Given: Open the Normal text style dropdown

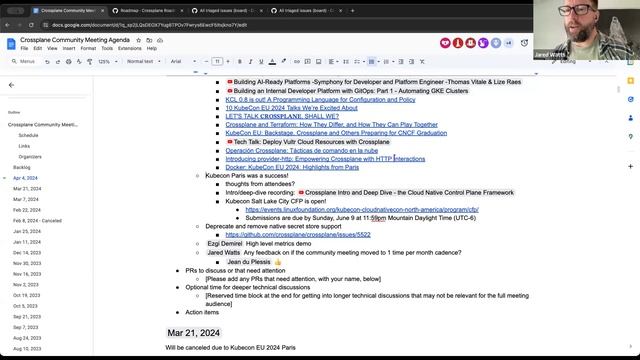Looking at the screenshot, I should click(143, 62).
